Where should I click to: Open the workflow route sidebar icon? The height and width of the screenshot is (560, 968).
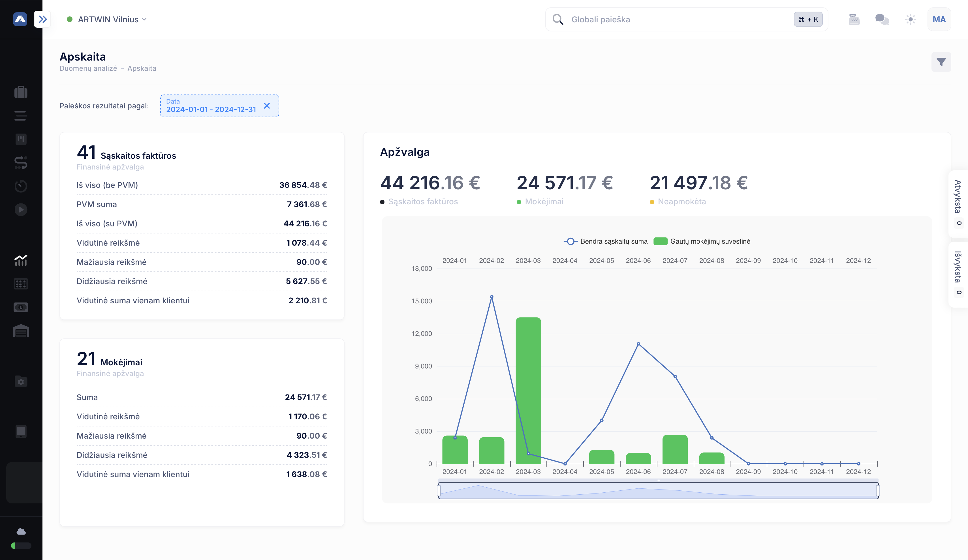[21, 163]
